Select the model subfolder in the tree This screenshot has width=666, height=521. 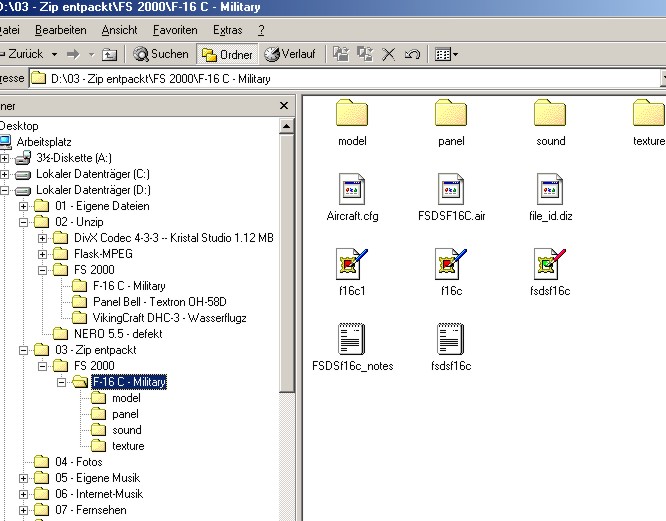pyautogui.click(x=126, y=398)
